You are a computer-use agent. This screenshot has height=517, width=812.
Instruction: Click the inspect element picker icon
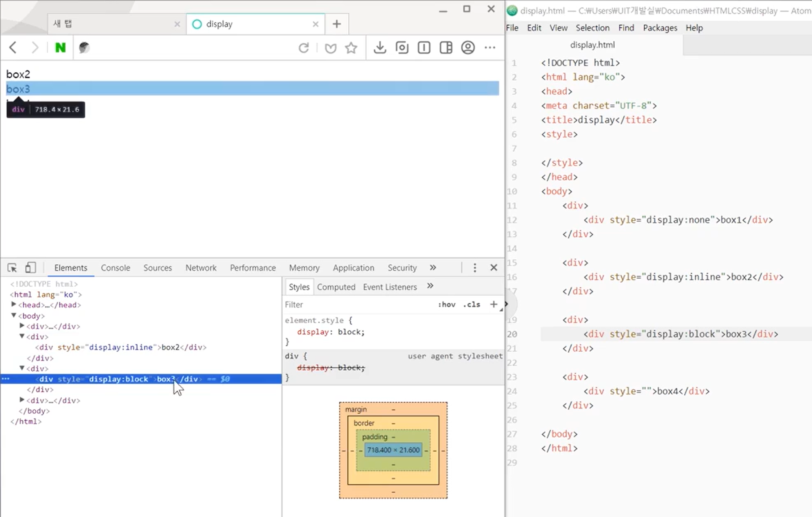point(12,268)
